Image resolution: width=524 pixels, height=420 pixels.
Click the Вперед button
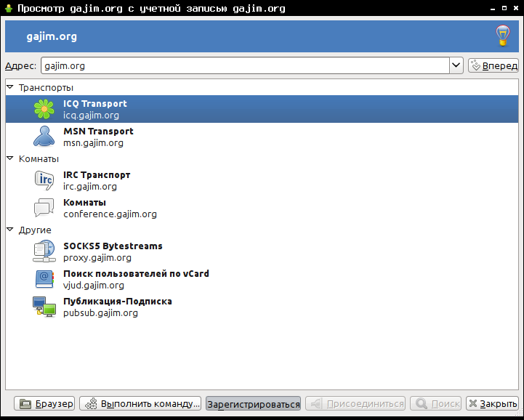tap(493, 65)
